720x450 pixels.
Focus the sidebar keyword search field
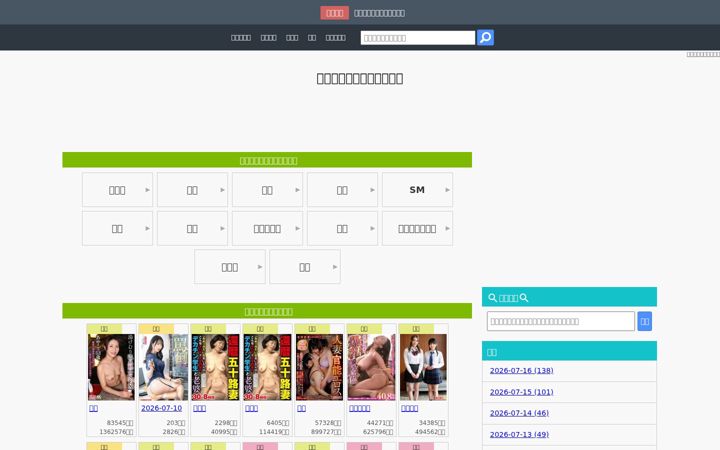point(561,321)
